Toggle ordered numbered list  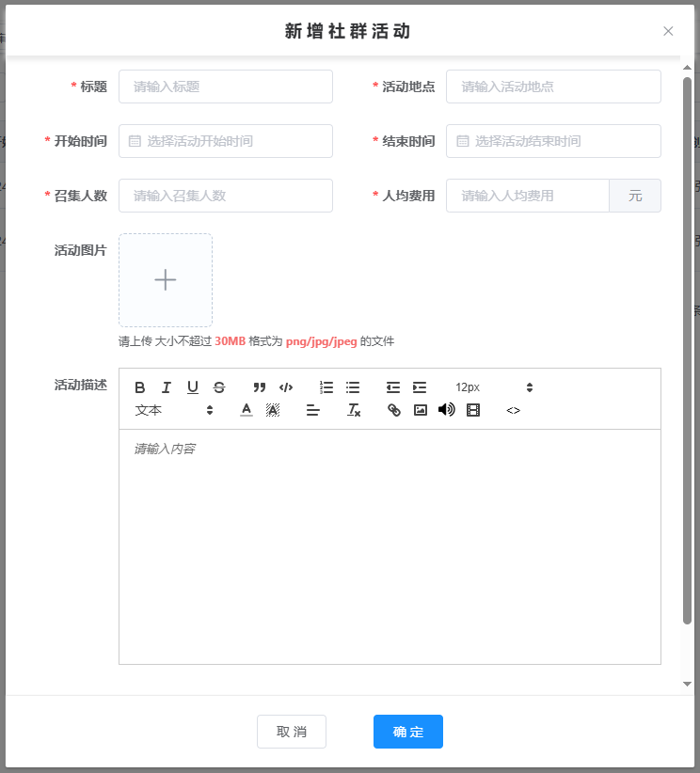click(326, 387)
